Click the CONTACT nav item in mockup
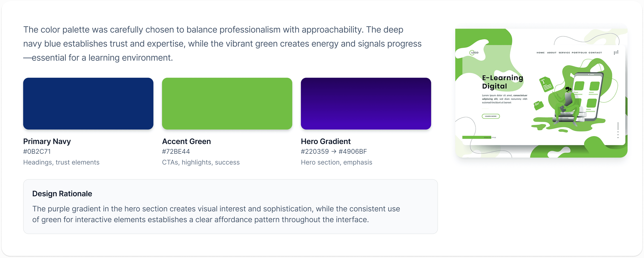Screen dimensions: 644x258 [595, 53]
